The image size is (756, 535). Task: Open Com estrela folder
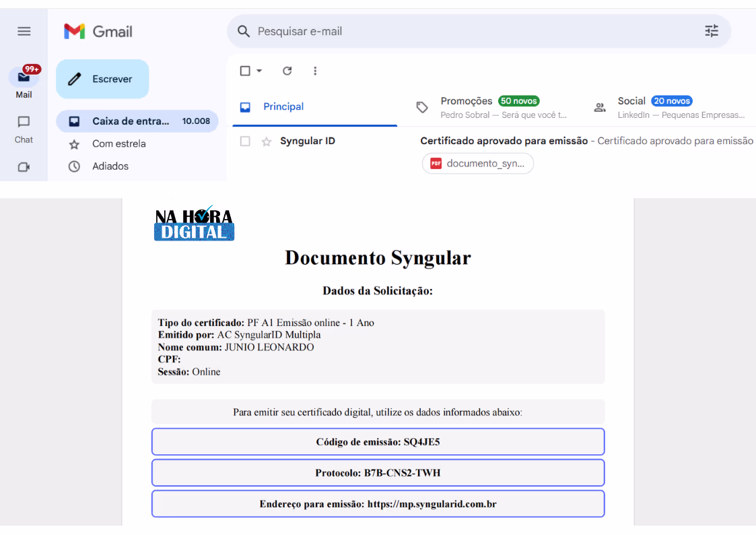119,144
